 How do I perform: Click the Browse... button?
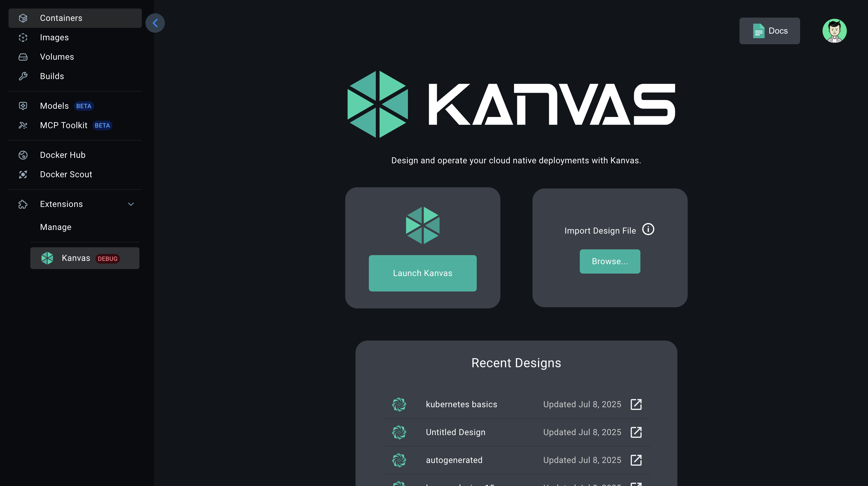coord(609,261)
